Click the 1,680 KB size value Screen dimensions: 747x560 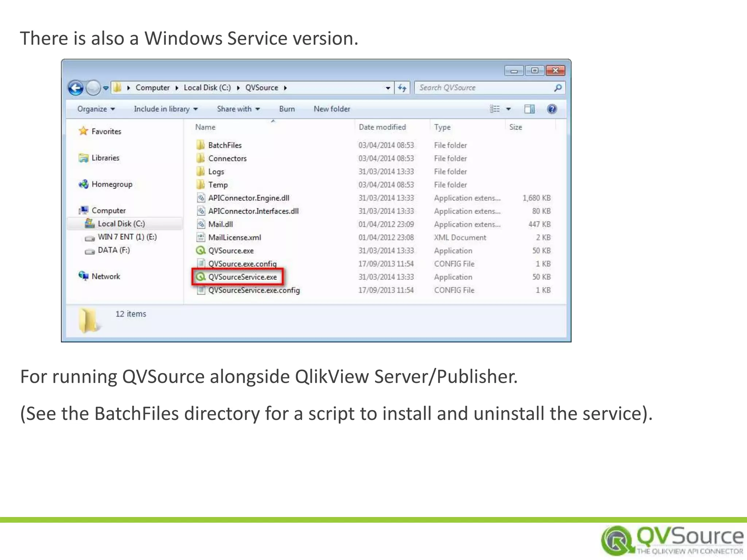(x=537, y=198)
